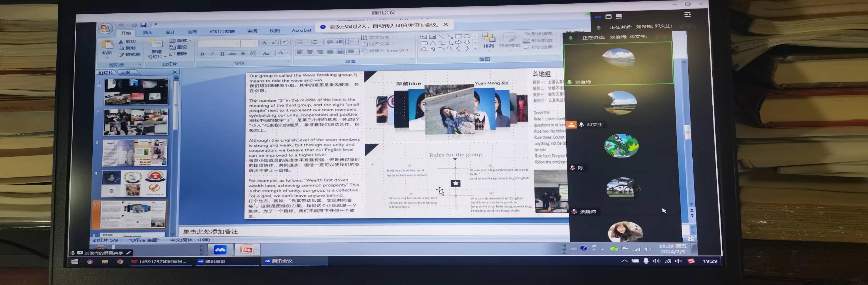
Task: Click the align text left icon
Action: 300,52
